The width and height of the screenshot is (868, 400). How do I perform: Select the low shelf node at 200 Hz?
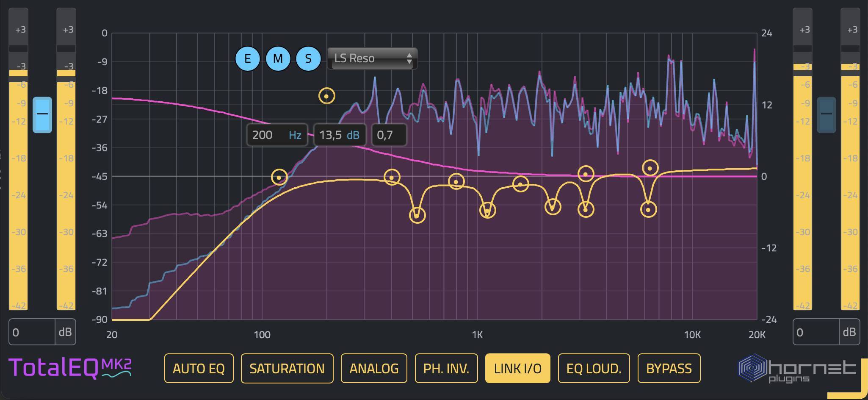[326, 96]
